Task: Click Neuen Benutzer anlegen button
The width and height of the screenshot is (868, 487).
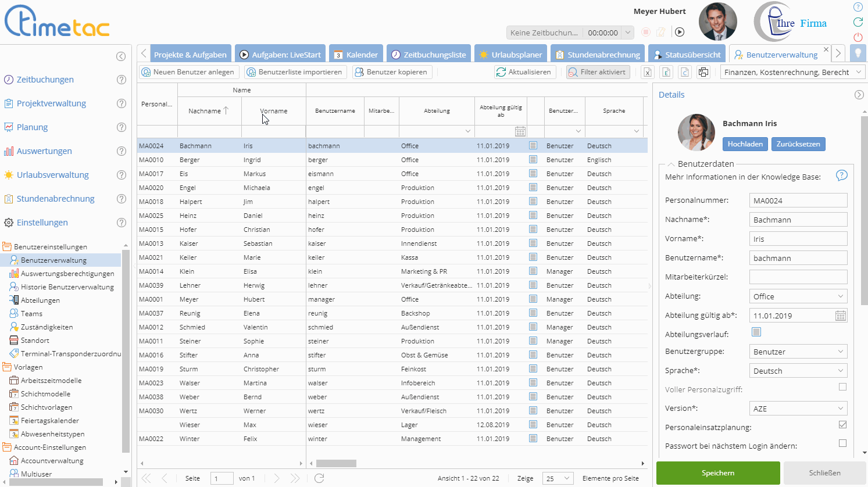Action: click(x=188, y=72)
